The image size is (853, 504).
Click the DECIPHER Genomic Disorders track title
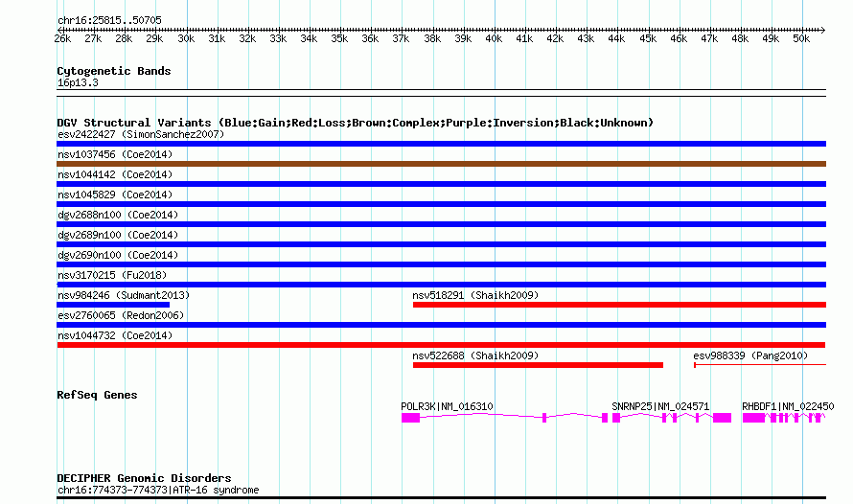[x=144, y=478]
